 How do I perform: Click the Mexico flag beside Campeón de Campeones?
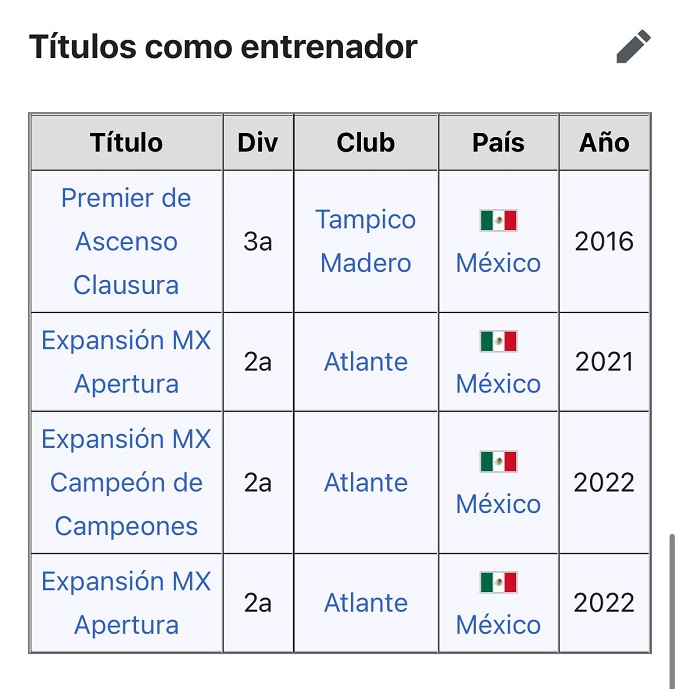click(x=498, y=461)
